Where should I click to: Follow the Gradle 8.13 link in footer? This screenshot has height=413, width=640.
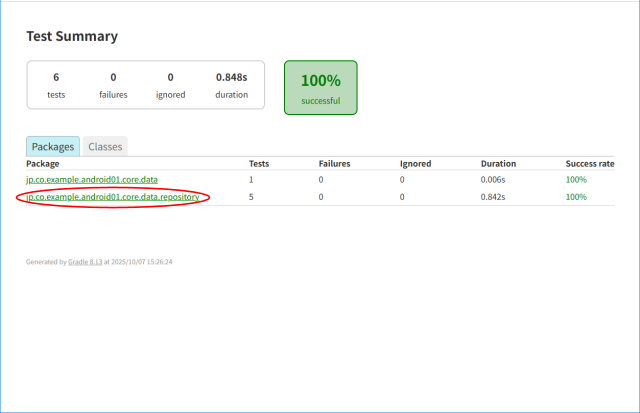tap(83, 262)
